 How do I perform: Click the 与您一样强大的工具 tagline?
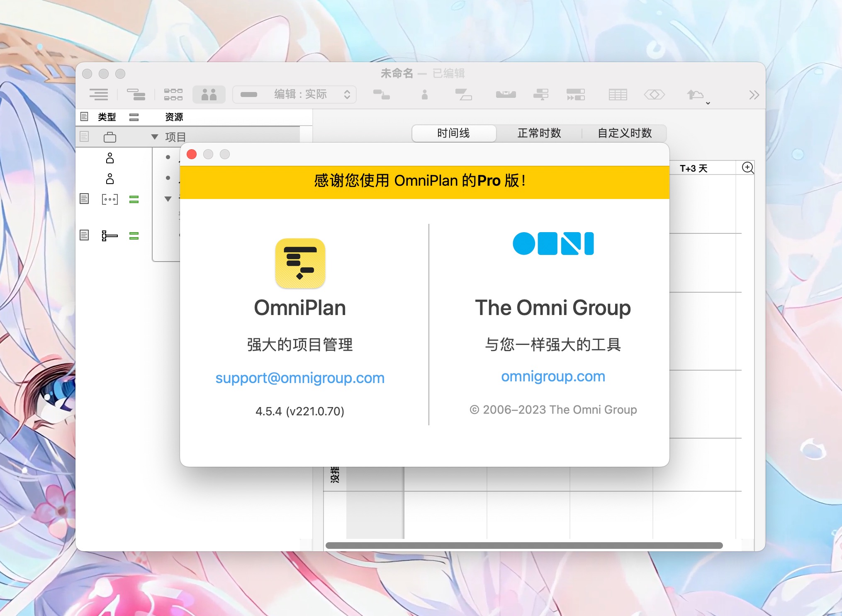(x=553, y=345)
